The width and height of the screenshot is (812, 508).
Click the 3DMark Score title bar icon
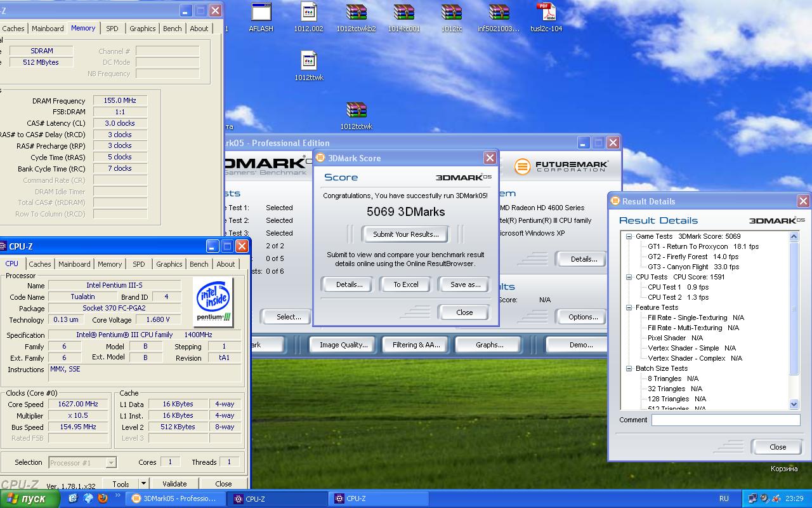(320, 158)
